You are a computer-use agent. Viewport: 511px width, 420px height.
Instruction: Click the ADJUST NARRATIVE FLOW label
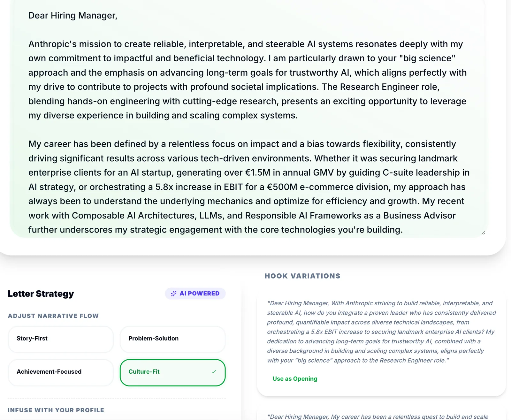[x=53, y=316]
